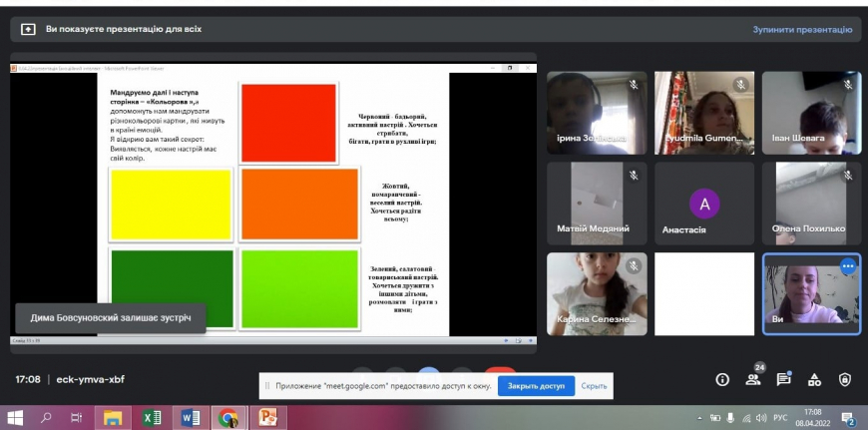This screenshot has height=430, width=868.
Task: Open PowerPoint from the taskbar
Action: pyautogui.click(x=266, y=418)
